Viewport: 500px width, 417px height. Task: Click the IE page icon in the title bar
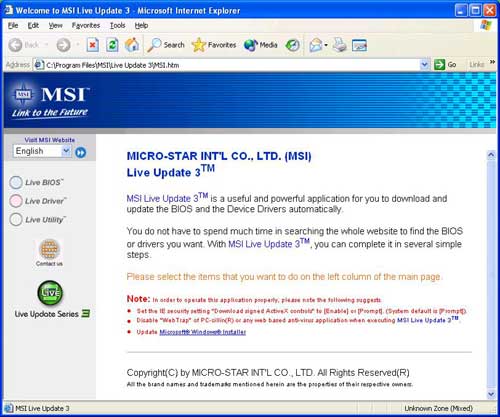(x=9, y=10)
